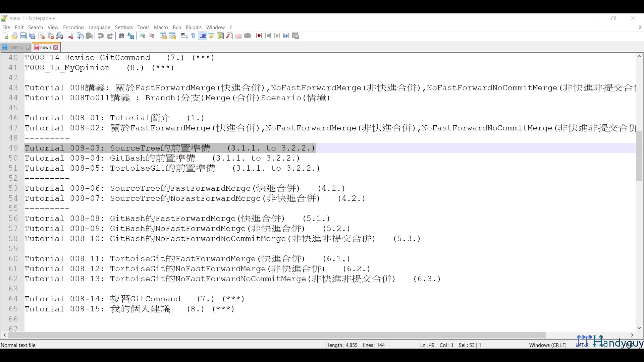Toggle Show All Characters paragraph mark
644x362 pixels.
tap(193, 36)
